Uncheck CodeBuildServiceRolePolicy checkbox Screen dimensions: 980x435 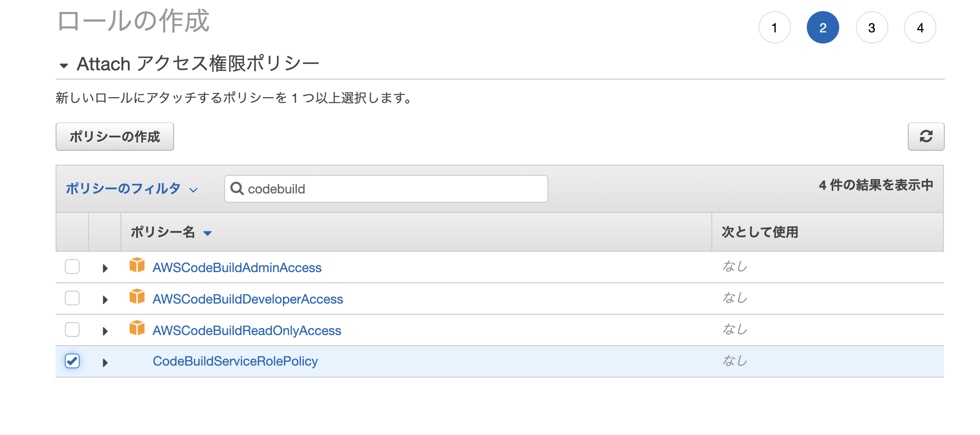[x=72, y=361]
